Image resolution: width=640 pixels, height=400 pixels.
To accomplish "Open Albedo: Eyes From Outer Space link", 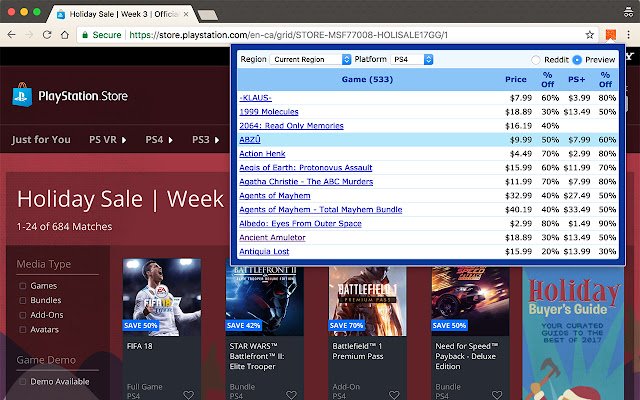I will click(300, 223).
